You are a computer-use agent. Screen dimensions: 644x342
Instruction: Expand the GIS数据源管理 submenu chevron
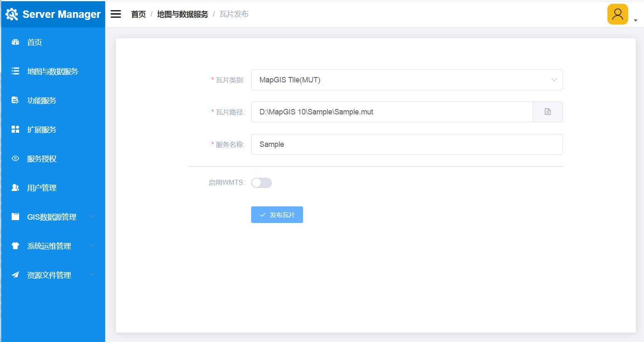point(92,216)
